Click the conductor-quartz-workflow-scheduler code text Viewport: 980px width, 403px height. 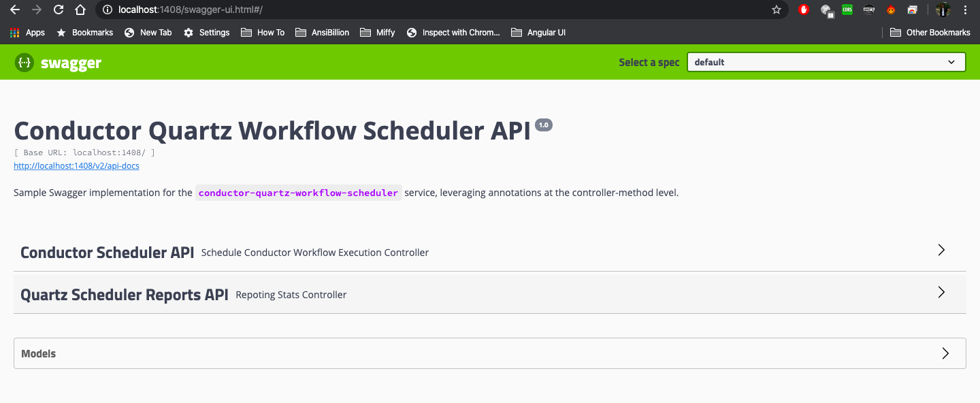click(298, 193)
